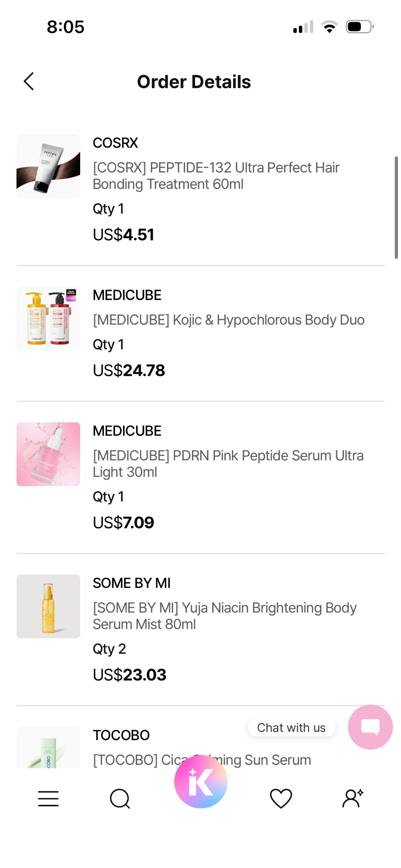This screenshot has width=401, height=868.
Task: Open the PDRN Pink Peptide Serum title
Action: (x=228, y=464)
